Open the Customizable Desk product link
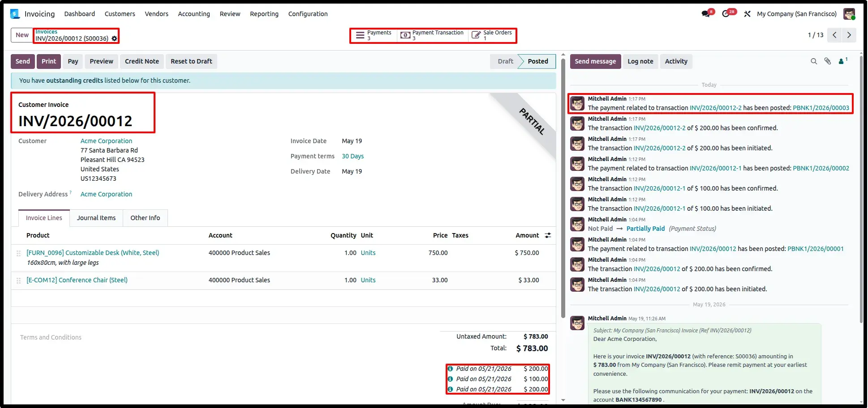 pos(93,253)
